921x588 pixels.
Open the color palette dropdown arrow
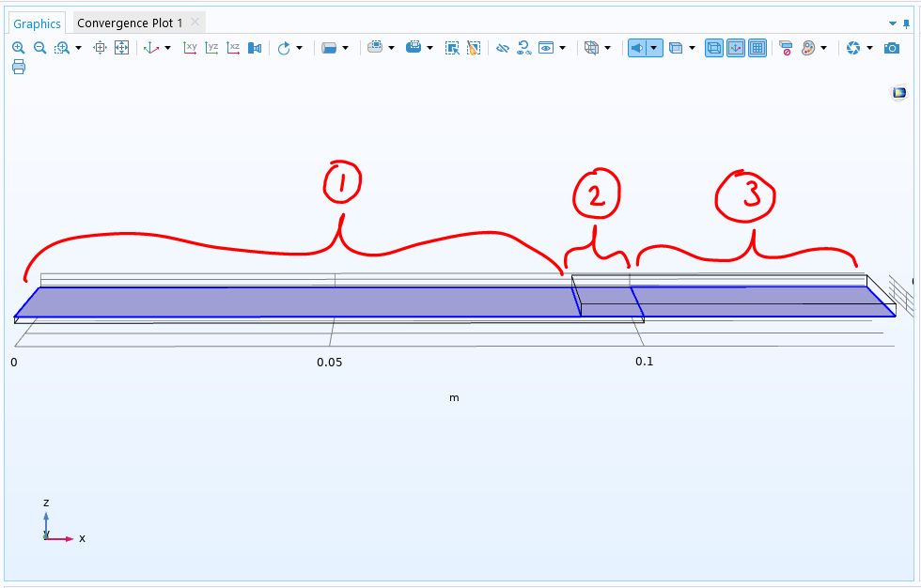click(823, 48)
